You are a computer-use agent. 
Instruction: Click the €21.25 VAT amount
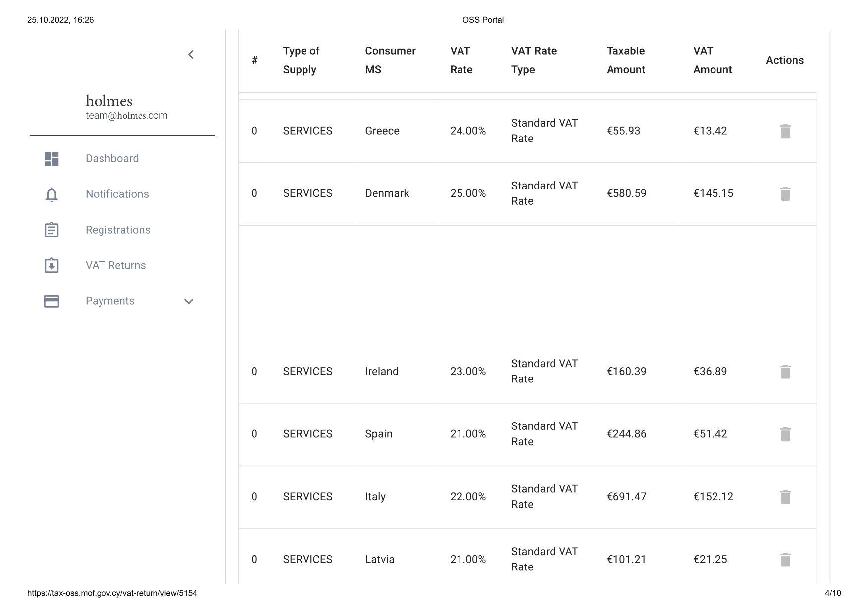710,559
